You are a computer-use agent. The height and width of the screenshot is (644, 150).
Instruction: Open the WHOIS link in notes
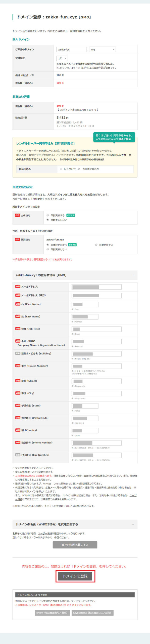pos(31,476)
